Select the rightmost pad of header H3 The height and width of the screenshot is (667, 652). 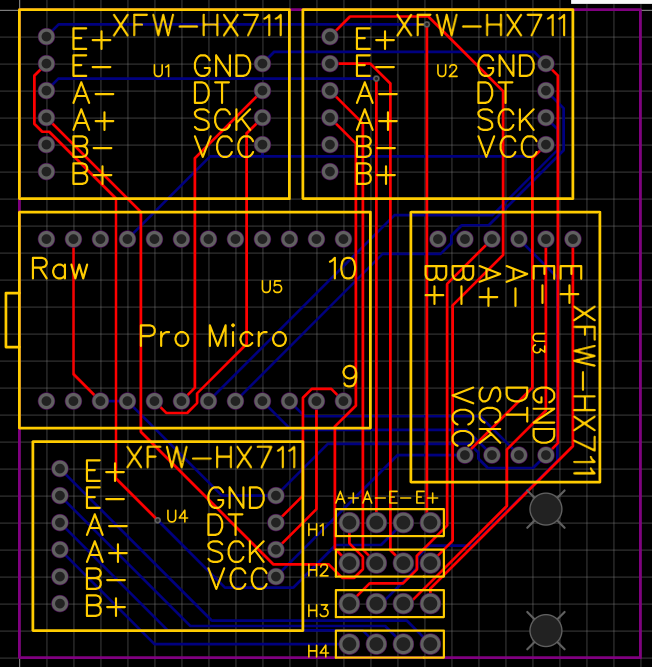tap(430, 604)
